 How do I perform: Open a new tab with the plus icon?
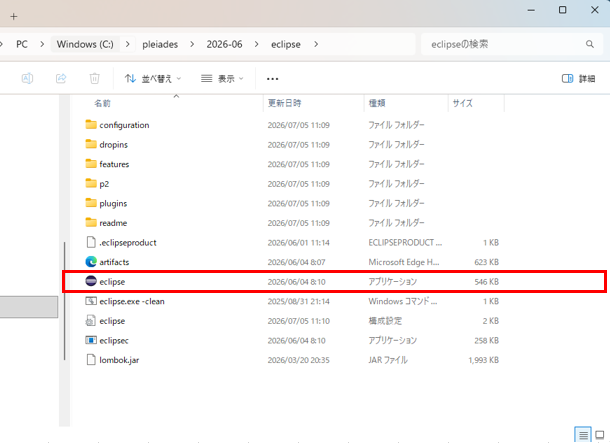click(x=14, y=17)
